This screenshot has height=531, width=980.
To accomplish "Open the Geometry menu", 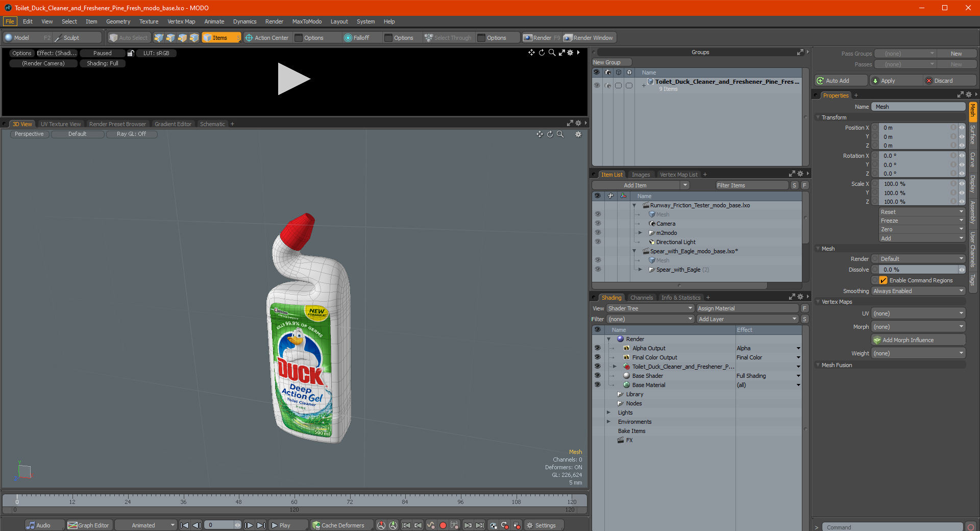I will click(118, 21).
